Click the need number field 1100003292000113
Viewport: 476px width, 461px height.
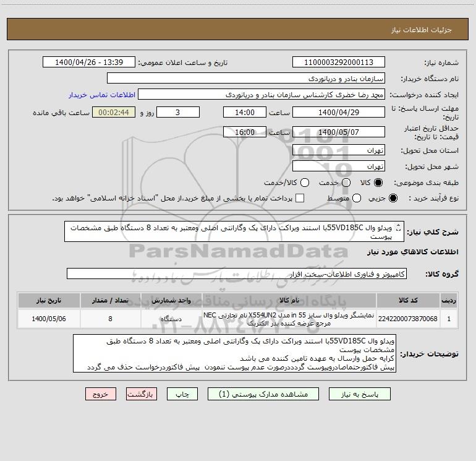[x=339, y=62]
